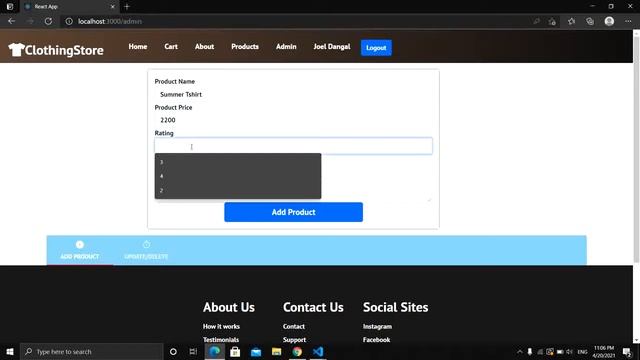This screenshot has height=360, width=640.
Task: Click Add Product tab plus icon
Action: 80,244
